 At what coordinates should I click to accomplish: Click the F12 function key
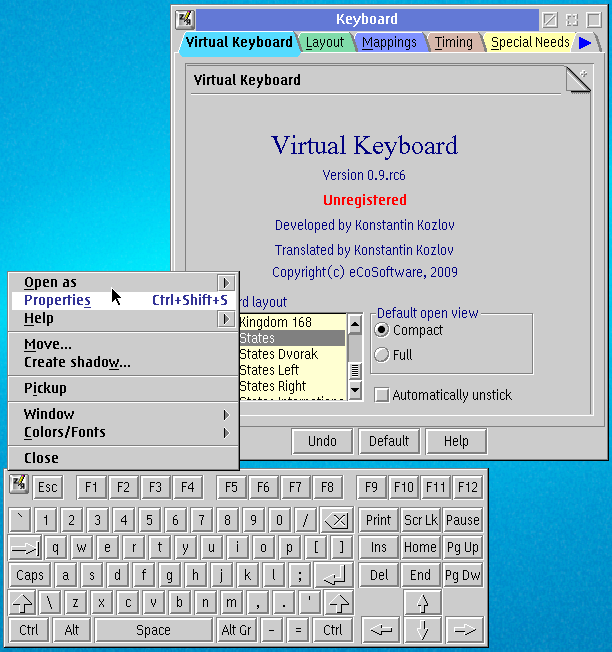(468, 487)
